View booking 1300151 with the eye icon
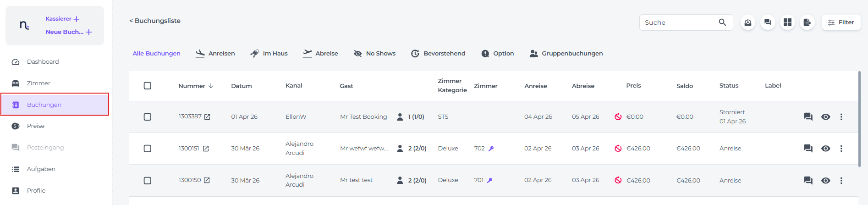The image size is (868, 205). pyautogui.click(x=825, y=149)
